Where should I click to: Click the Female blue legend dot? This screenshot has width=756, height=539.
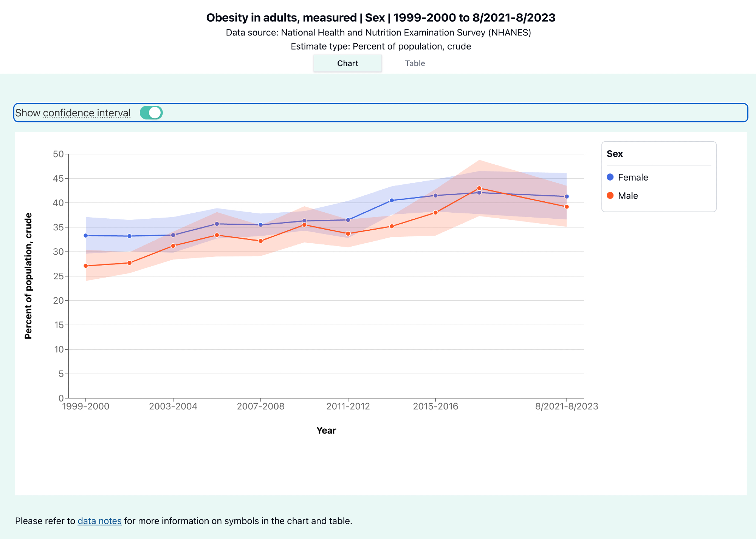(x=610, y=177)
